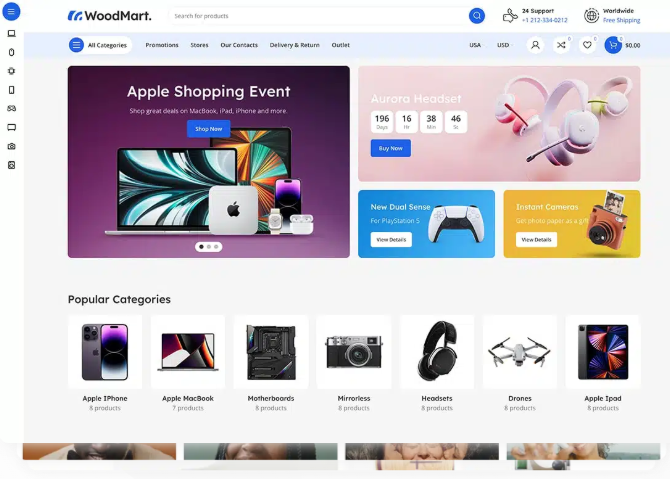The width and height of the screenshot is (670, 479).
Task: Expand the All Categories dropdown
Action: 100,45
